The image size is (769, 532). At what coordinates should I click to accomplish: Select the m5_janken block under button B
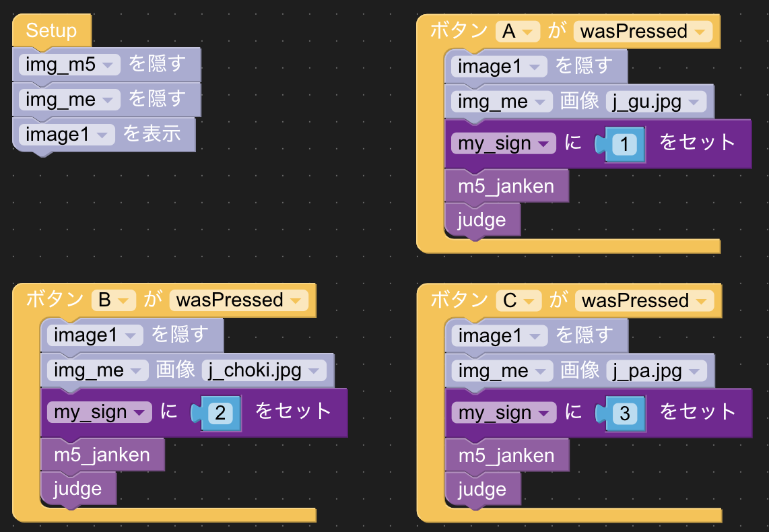(102, 455)
